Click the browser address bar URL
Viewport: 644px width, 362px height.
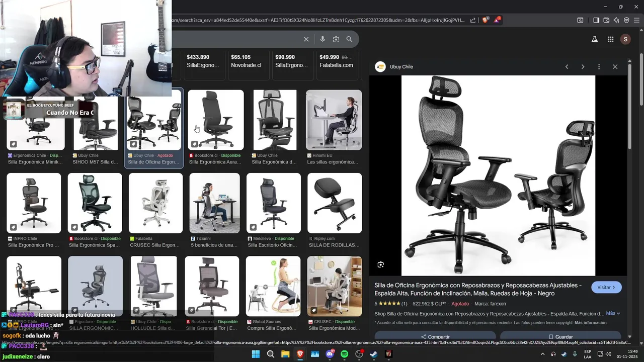(318, 20)
